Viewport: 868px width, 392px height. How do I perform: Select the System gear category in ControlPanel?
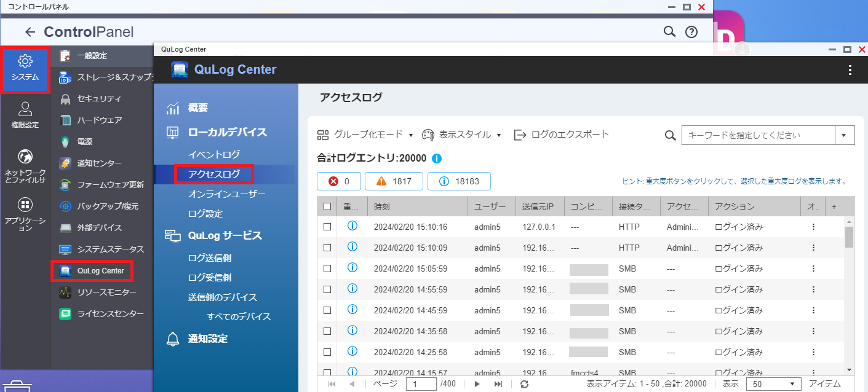click(25, 69)
